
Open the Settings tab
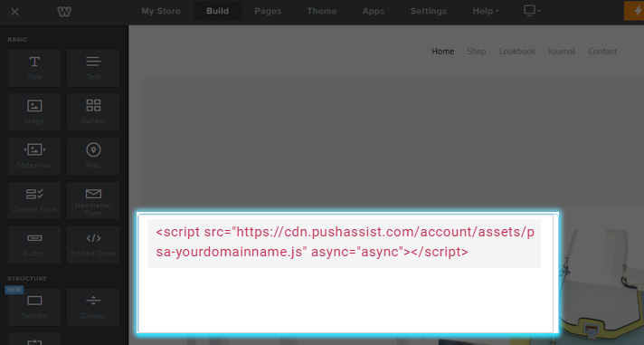pos(429,11)
